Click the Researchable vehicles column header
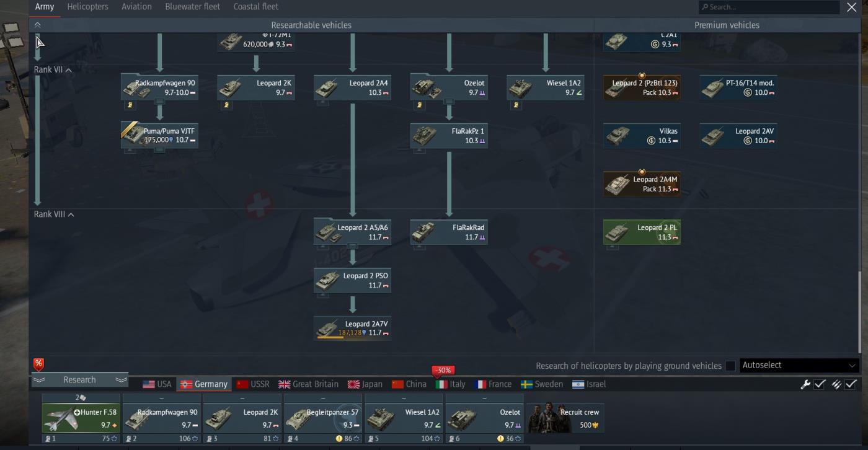868x450 pixels. pos(311,25)
